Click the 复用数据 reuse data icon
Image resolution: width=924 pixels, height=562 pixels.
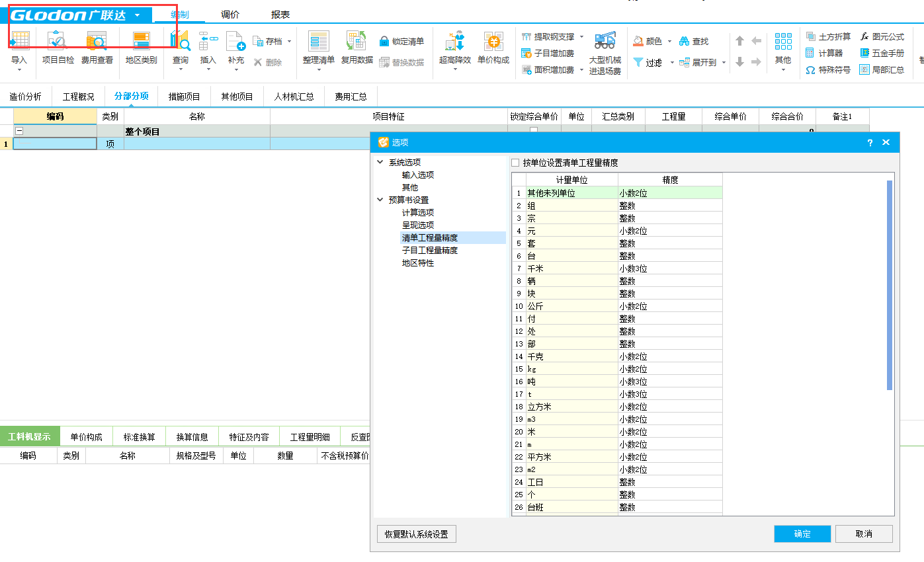click(357, 41)
